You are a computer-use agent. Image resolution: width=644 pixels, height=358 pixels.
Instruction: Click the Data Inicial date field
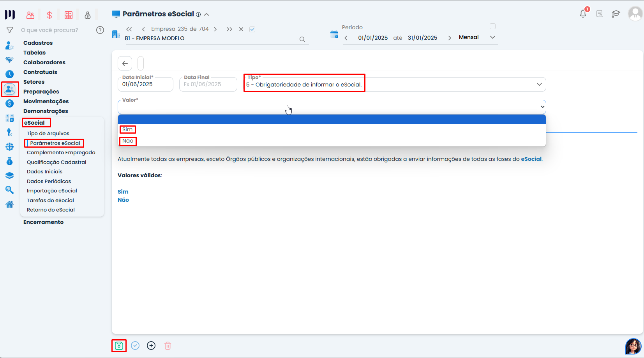click(145, 84)
